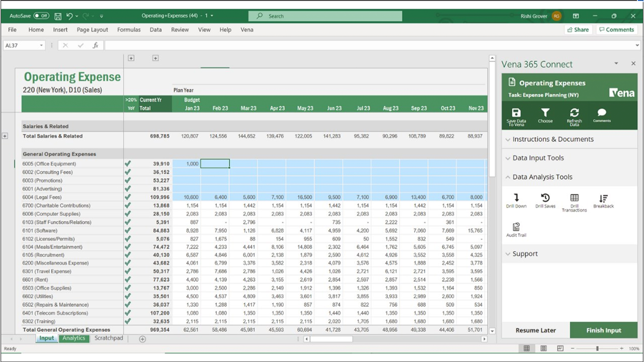Screen dimensions: 644x362
Task: Switch to the Analytics sheet tab
Action: click(x=74, y=338)
